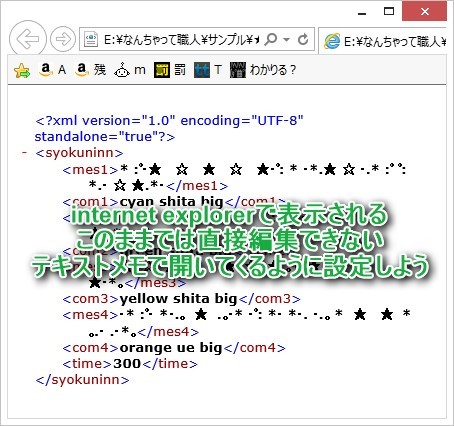Viewport: 454px width, 426px height.
Task: Click the IE logo on tab
Action: click(x=332, y=41)
